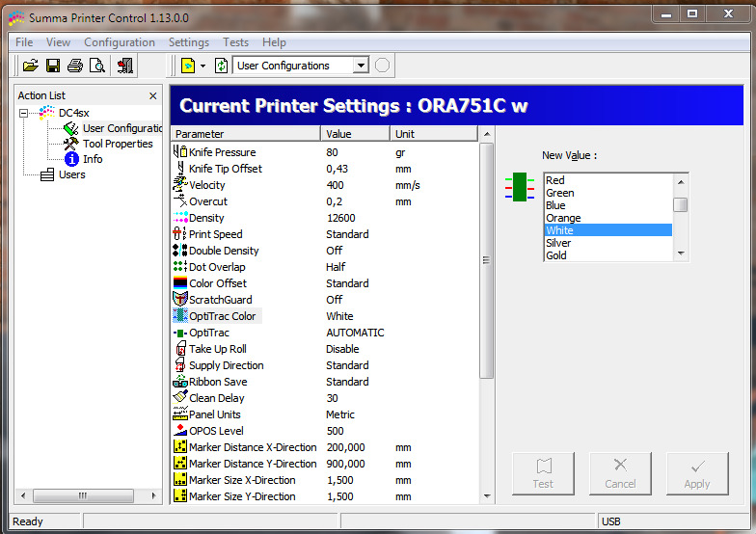Choose Green in New Value list
The image size is (756, 534).
coord(608,193)
